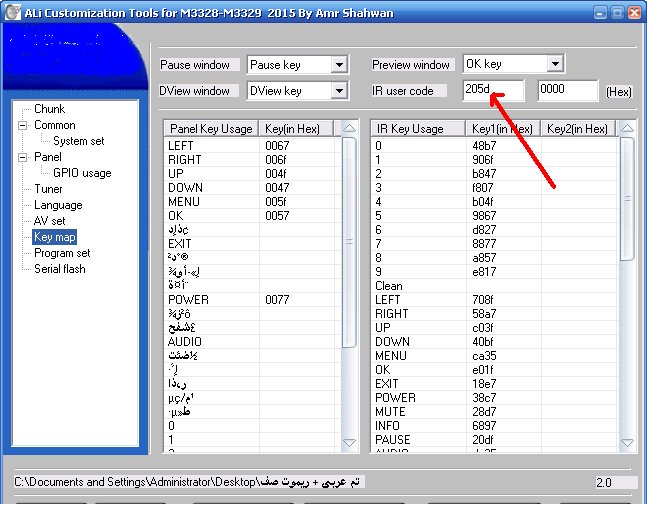Image resolution: width=647 pixels, height=505 pixels.
Task: Click the f807 value for IR key 3
Action: tap(483, 188)
